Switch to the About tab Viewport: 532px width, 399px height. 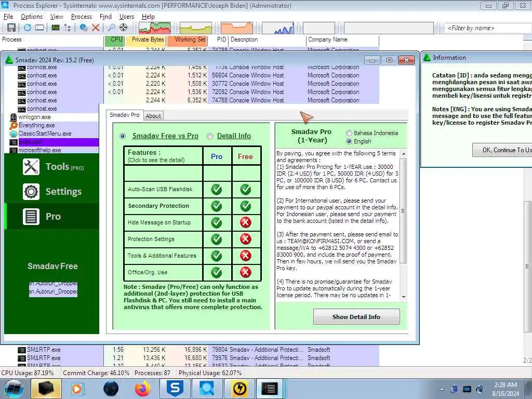pos(153,116)
